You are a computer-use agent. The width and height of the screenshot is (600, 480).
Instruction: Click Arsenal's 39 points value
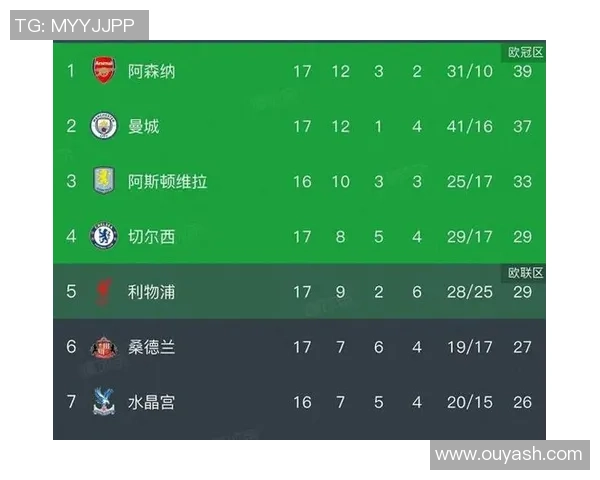pyautogui.click(x=522, y=71)
